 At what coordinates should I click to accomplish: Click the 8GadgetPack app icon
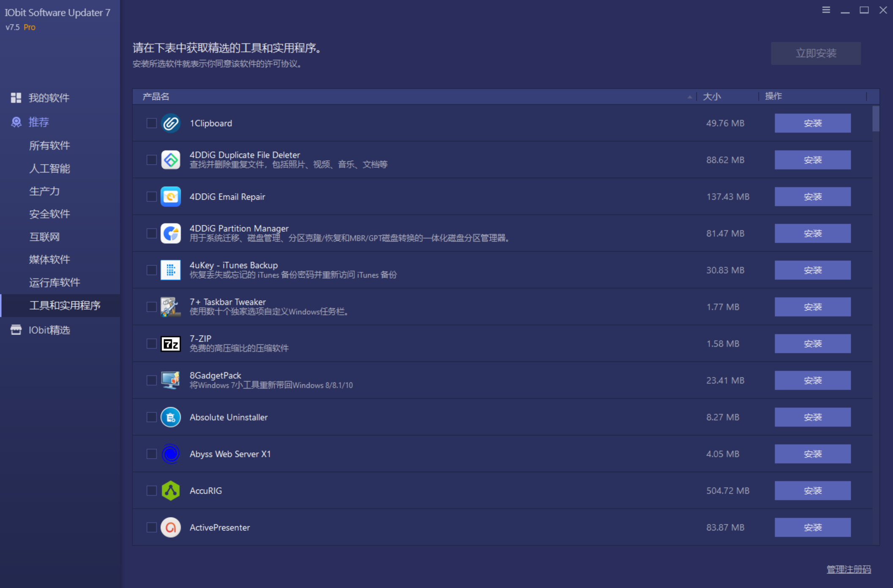click(171, 381)
